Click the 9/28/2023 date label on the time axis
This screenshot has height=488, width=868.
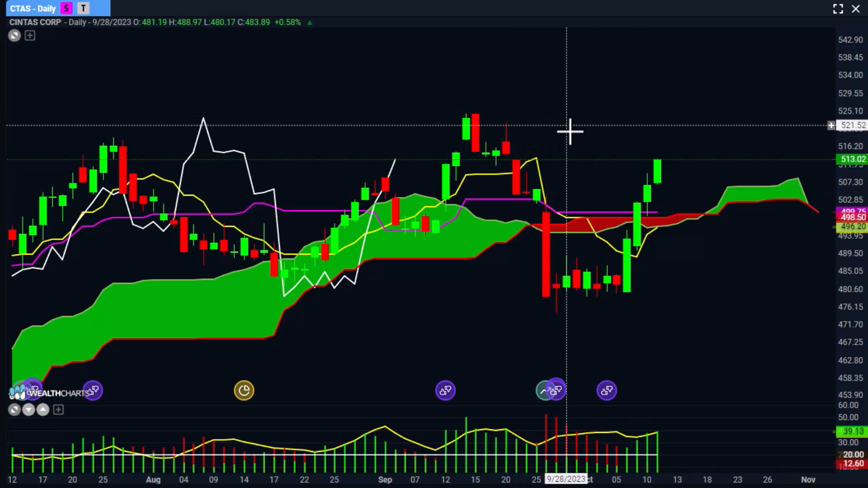pos(566,479)
